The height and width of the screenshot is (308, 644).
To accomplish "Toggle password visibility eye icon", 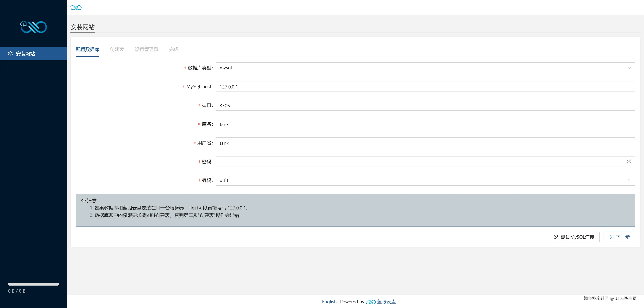I will (x=629, y=162).
